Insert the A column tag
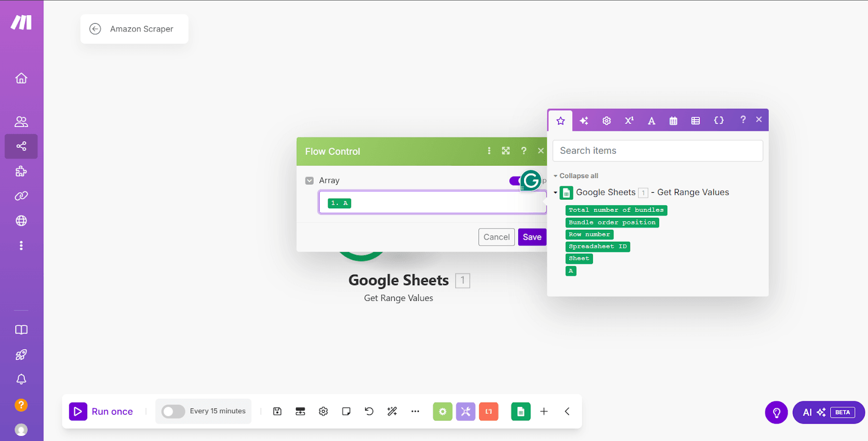The image size is (868, 441). pyautogui.click(x=571, y=271)
